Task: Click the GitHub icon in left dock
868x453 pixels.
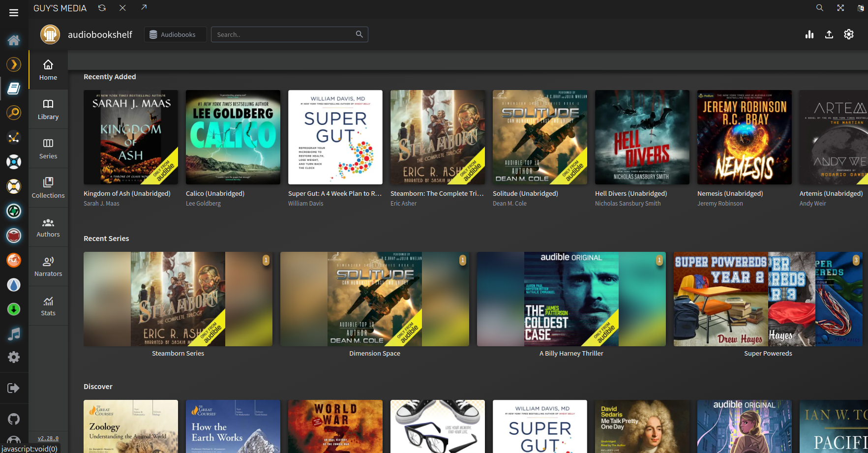Action: tap(14, 419)
